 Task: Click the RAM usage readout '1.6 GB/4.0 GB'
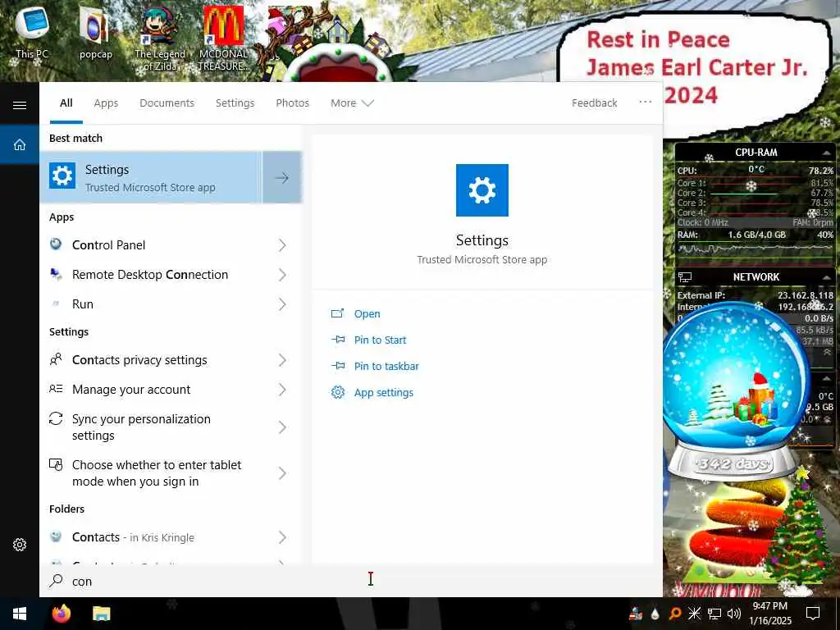pos(756,235)
